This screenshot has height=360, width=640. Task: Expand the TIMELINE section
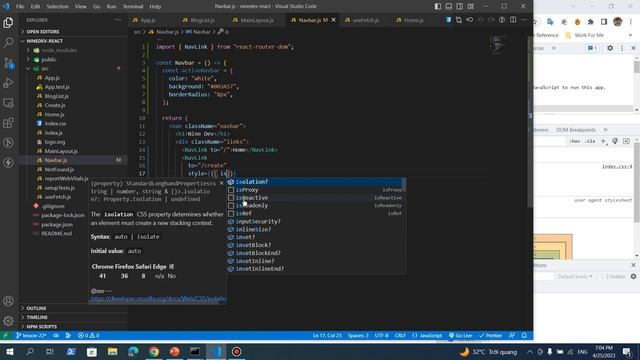tap(37, 317)
